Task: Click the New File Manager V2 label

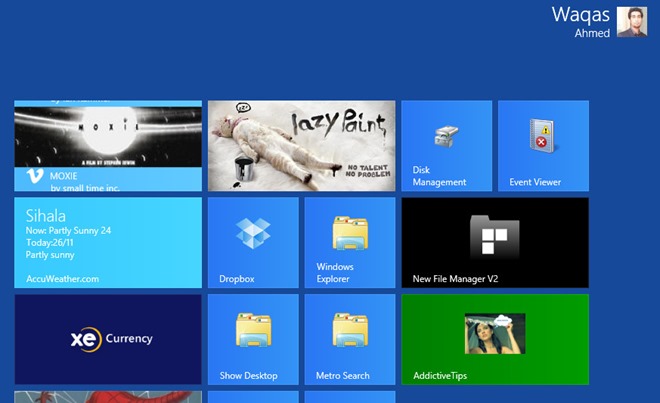Action: pyautogui.click(x=455, y=279)
